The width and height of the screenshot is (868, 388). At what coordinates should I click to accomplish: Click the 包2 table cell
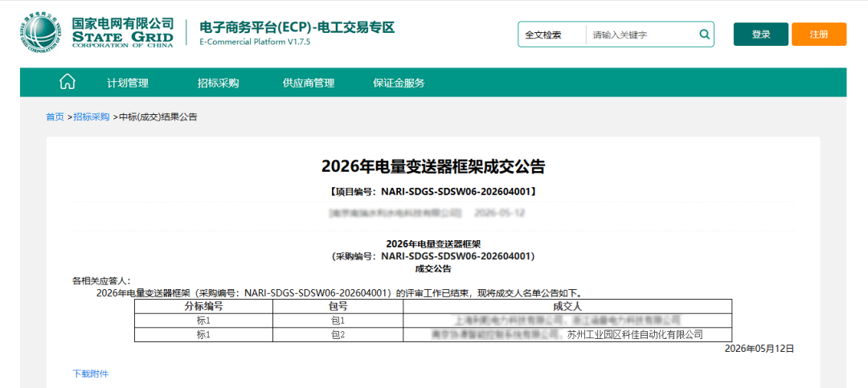point(338,335)
